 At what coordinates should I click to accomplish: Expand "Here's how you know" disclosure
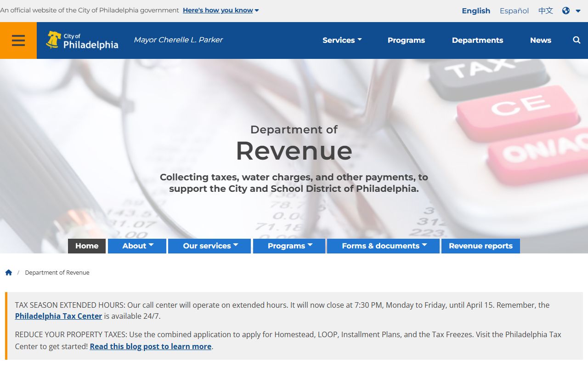pos(221,10)
